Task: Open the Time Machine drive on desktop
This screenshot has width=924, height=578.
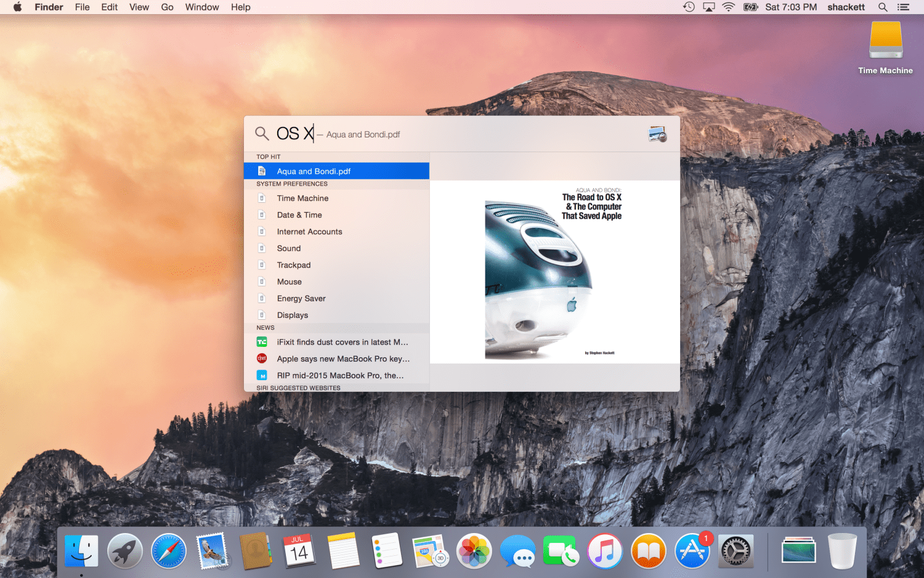Action: click(885, 42)
